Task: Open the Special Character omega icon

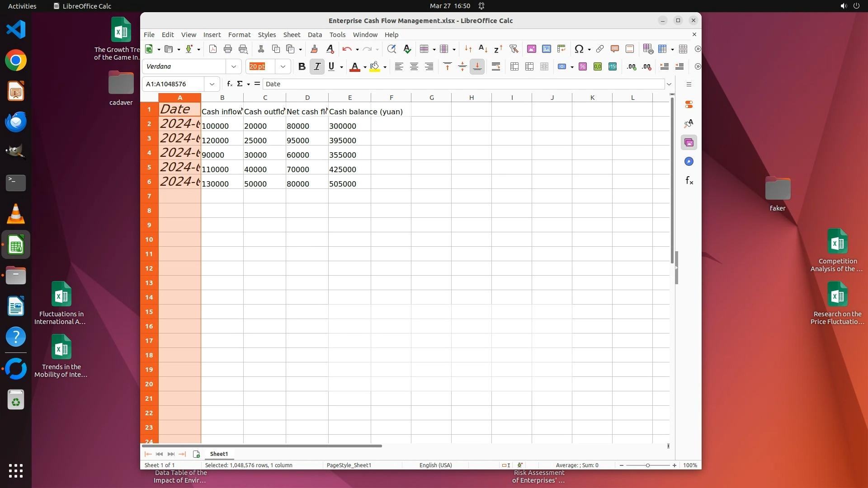Action: click(578, 49)
